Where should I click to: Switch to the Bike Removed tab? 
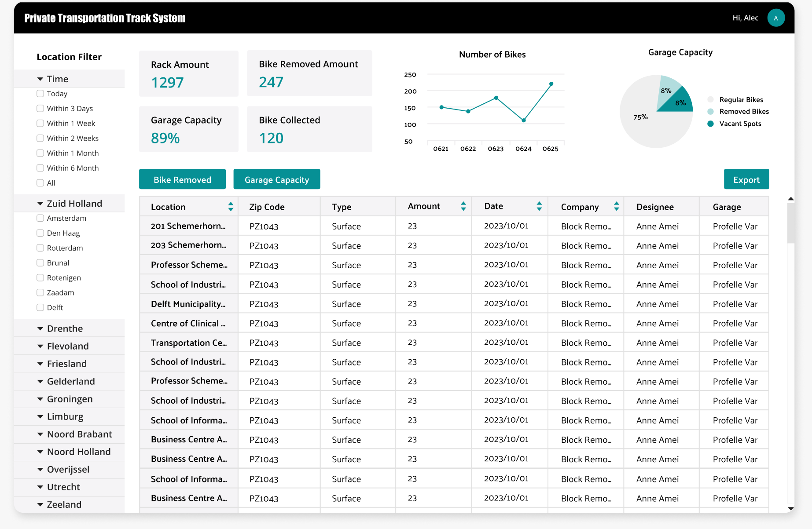coord(182,179)
